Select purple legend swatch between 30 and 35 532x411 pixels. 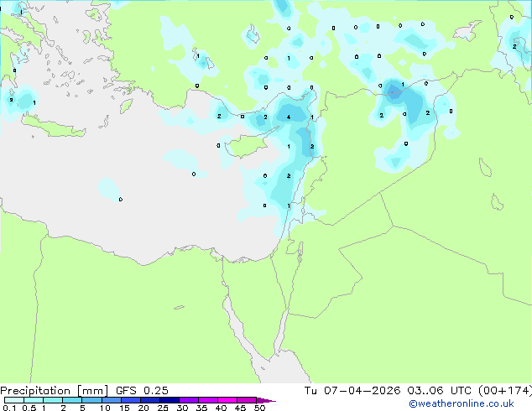coord(189,400)
